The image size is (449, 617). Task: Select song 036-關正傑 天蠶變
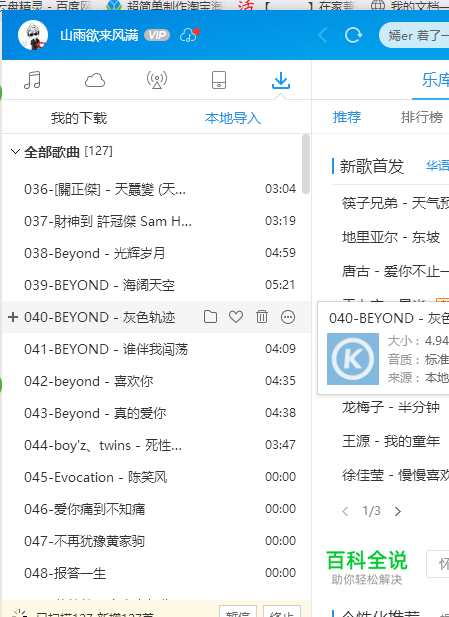pyautogui.click(x=157, y=189)
